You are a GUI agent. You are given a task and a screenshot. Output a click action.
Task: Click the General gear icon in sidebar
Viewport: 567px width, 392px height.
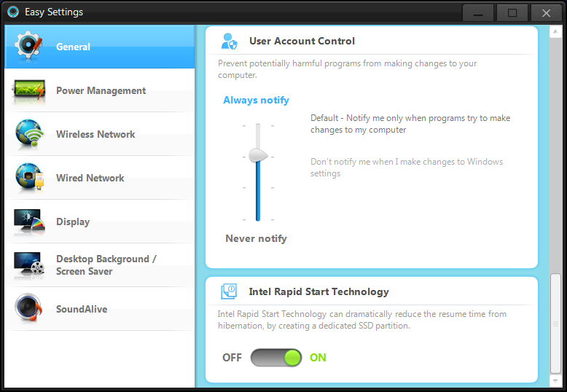pyautogui.click(x=29, y=46)
